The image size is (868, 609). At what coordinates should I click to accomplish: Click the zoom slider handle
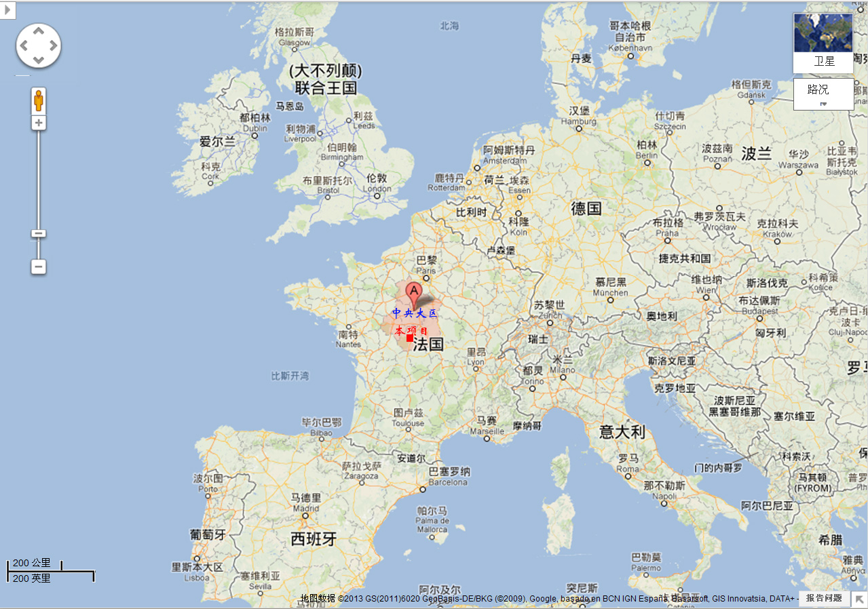coord(39,234)
